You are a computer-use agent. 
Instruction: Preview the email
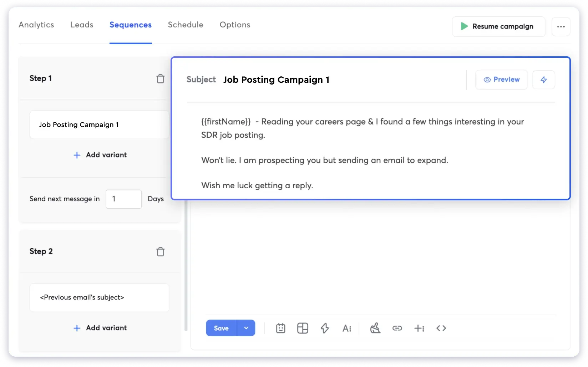tap(501, 80)
